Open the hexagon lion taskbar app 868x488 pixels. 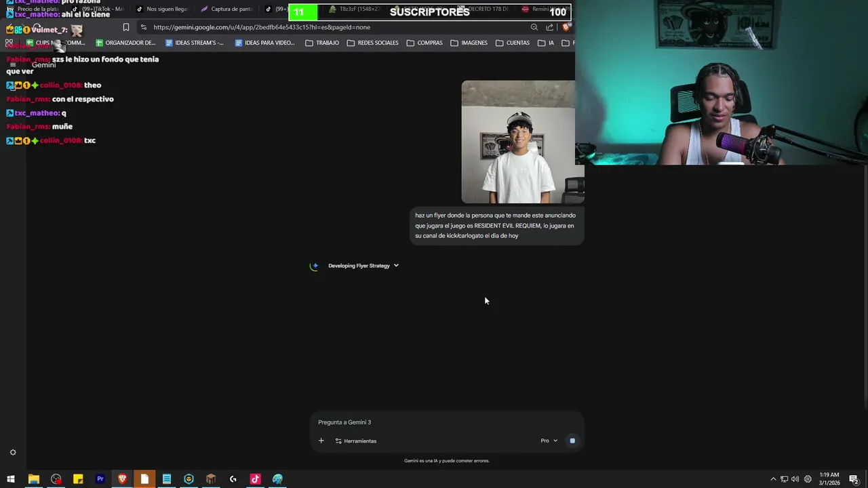[189, 479]
